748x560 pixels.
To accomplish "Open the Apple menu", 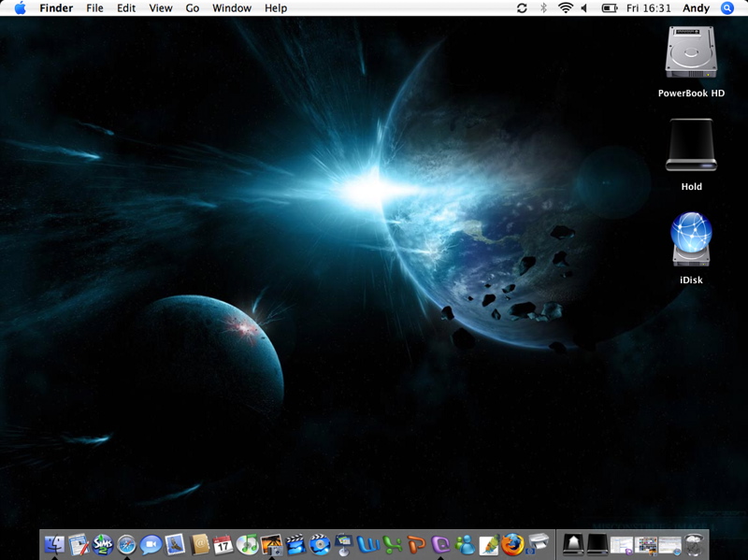I will 20,8.
